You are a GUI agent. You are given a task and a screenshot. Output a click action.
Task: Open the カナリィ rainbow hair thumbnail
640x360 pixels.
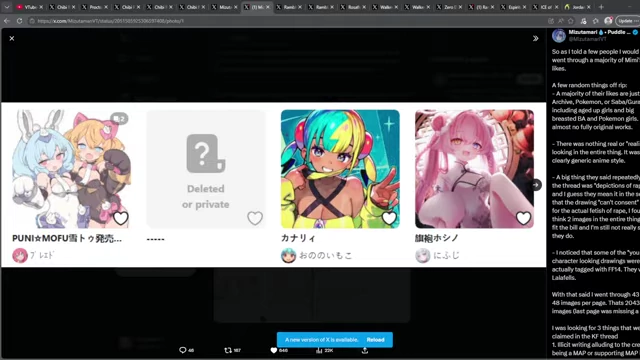340,169
